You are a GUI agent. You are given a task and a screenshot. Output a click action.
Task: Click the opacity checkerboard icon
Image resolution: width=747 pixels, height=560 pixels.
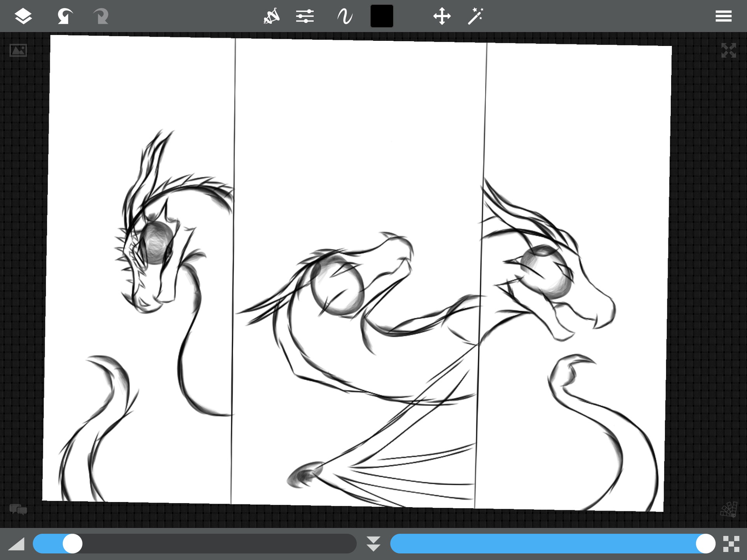pos(731,544)
